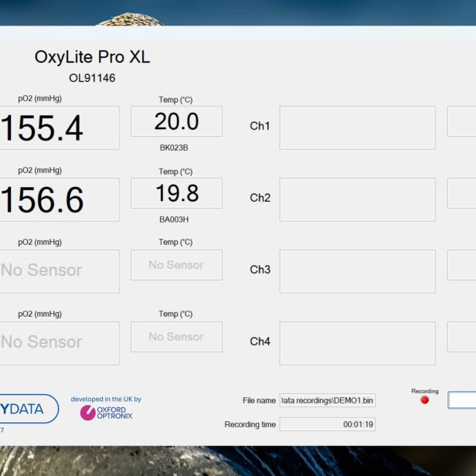Click the button right of the Recording indicator

coord(462,400)
